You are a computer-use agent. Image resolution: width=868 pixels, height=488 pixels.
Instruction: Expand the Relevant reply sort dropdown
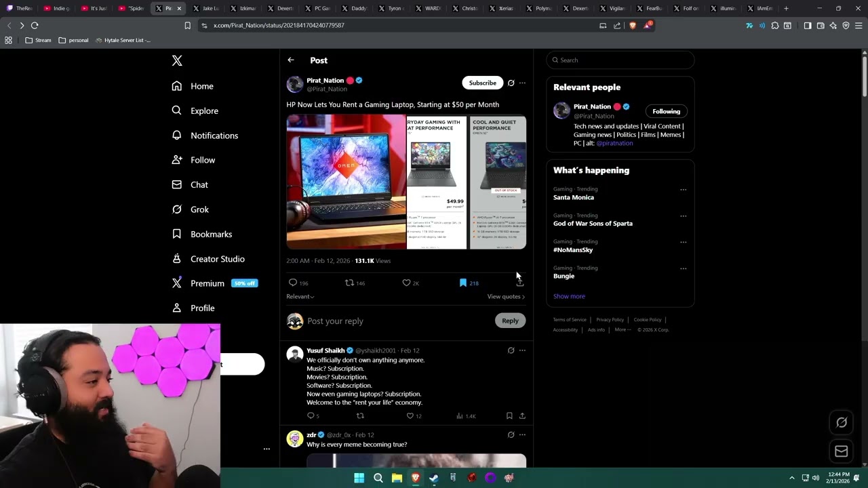tap(300, 296)
